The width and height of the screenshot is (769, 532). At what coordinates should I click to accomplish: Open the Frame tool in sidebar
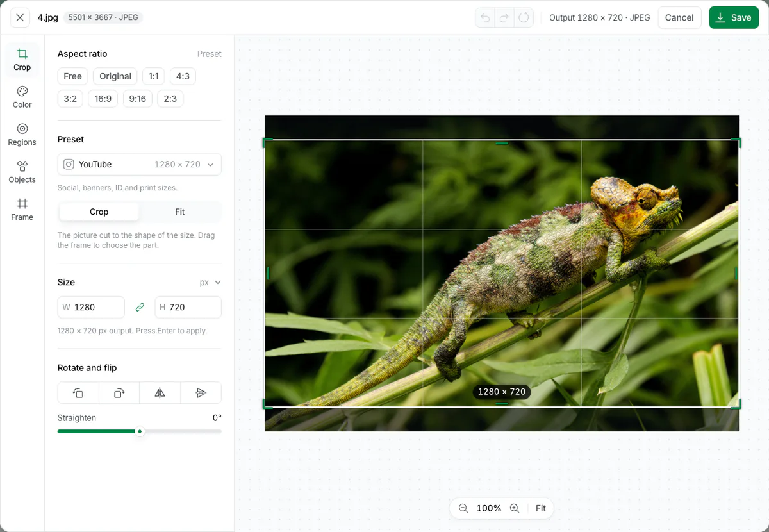[22, 210]
